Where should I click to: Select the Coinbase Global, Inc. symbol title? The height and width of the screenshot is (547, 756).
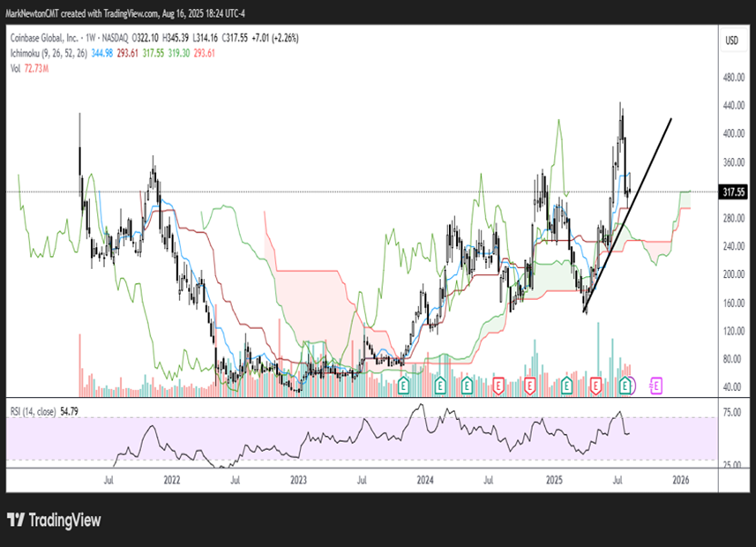coord(46,41)
